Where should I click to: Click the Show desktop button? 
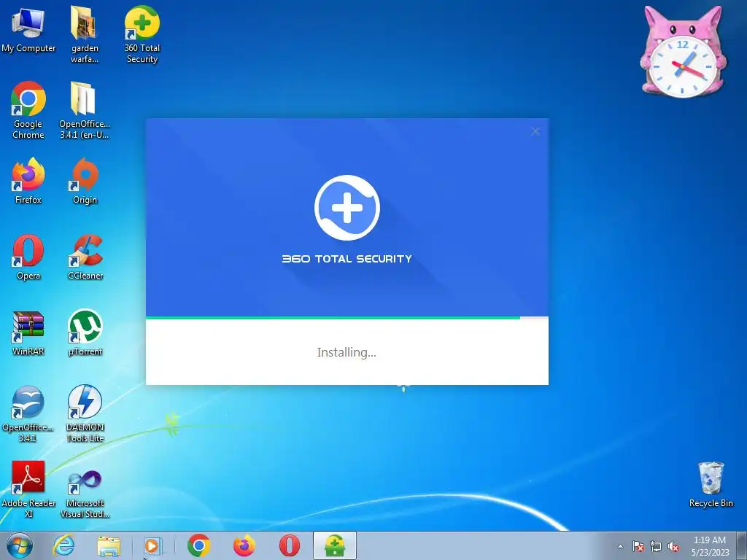[741, 545]
